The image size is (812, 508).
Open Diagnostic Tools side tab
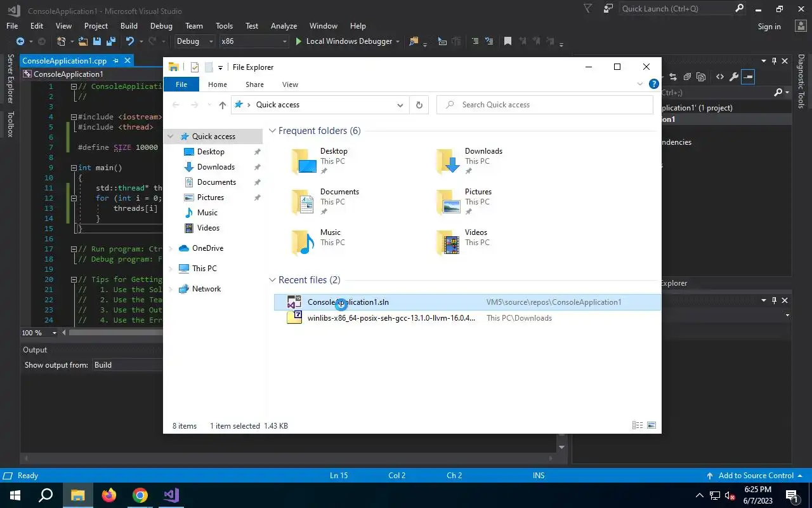pos(801,81)
